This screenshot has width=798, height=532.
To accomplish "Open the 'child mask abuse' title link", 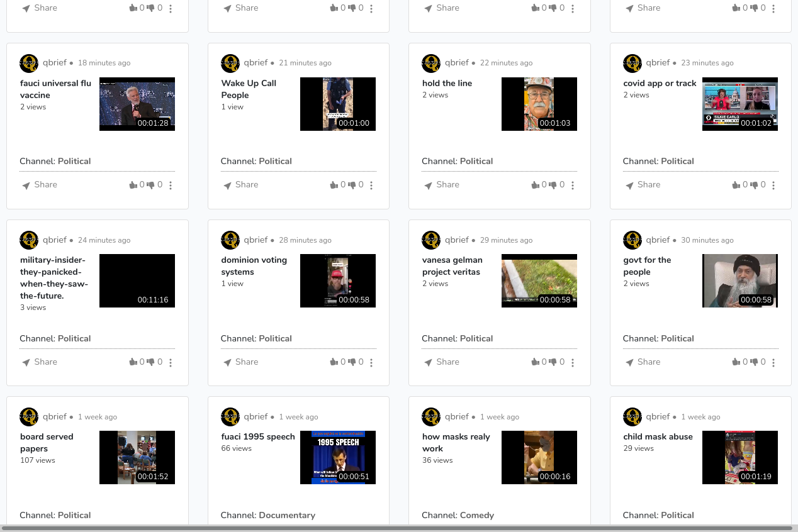I will (658, 436).
